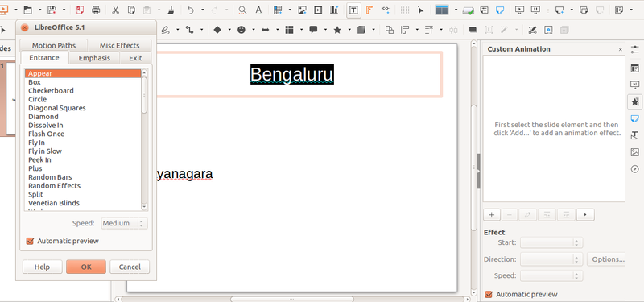Insert a table using the grid icon
This screenshot has height=302, width=644.
pyautogui.click(x=278, y=10)
